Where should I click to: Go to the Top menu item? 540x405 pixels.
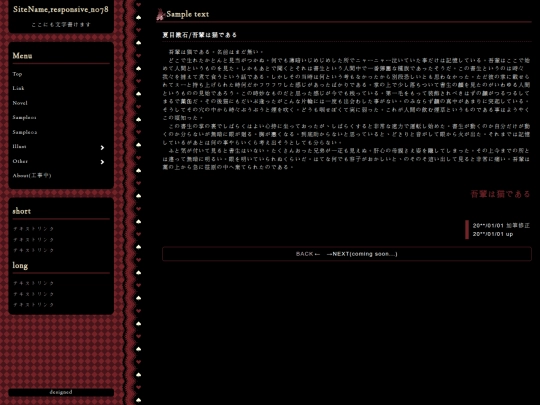coord(17,74)
